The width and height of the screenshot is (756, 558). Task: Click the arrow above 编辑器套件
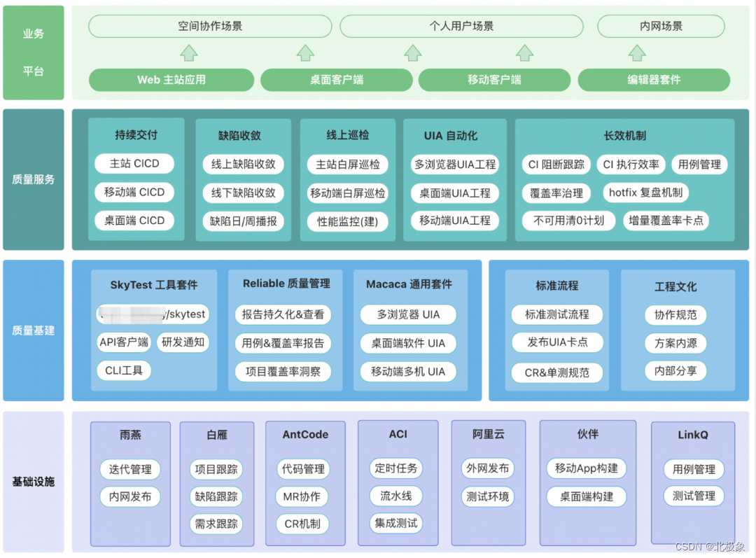coord(636,52)
